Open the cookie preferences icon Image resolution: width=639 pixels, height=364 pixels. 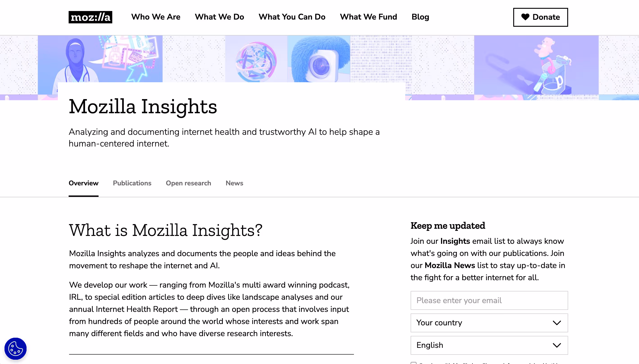[x=16, y=348]
